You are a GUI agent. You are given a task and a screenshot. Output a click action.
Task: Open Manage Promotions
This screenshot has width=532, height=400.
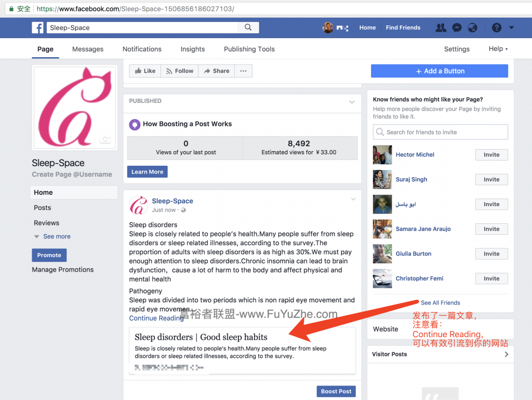coord(63,270)
